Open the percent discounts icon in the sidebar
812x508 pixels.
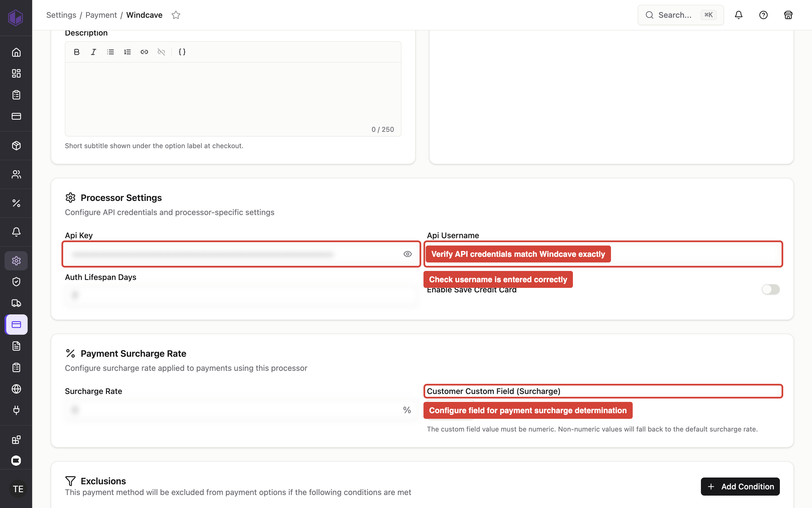pyautogui.click(x=16, y=203)
